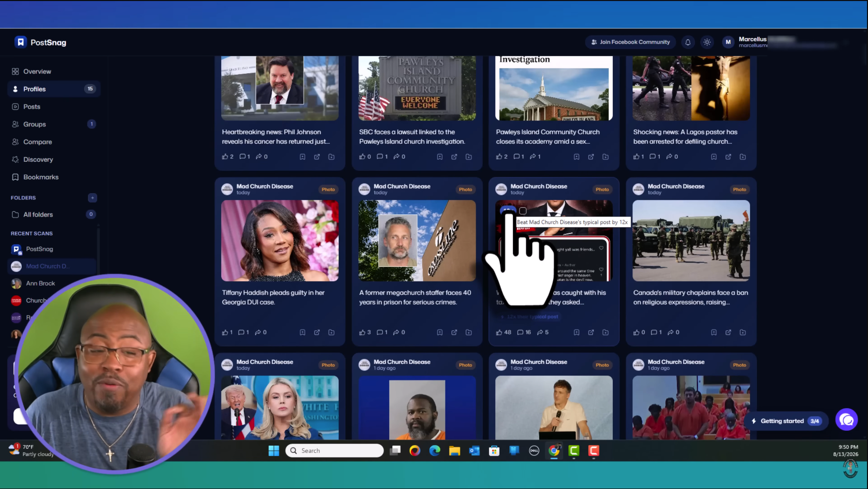Open Microsoft Edge from the taskbar
Image resolution: width=868 pixels, height=489 pixels.
(435, 451)
